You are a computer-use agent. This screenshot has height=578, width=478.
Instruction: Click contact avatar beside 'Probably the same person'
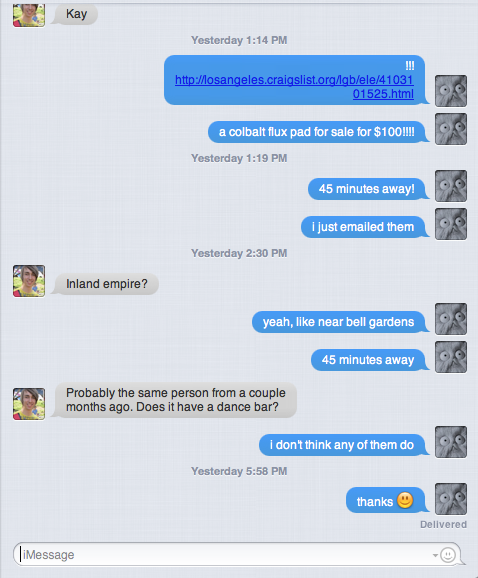pos(29,404)
